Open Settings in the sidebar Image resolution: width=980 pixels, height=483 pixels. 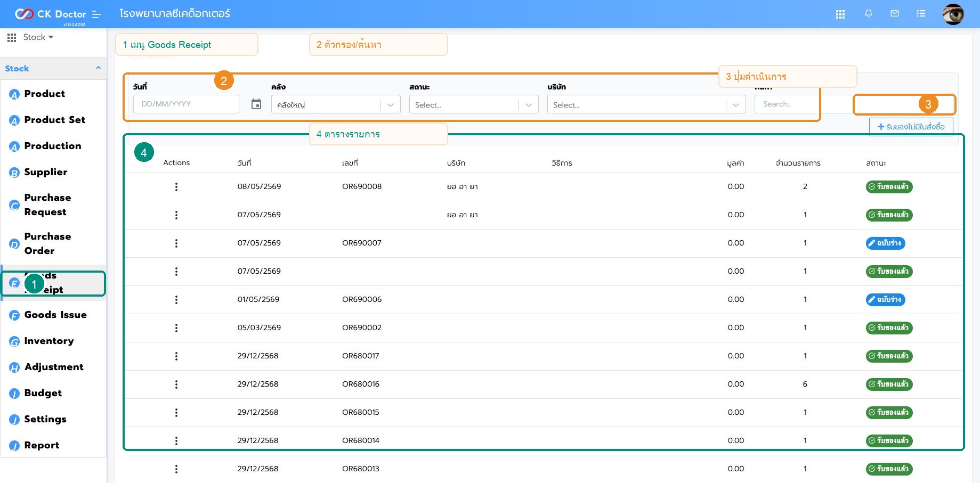click(x=45, y=419)
